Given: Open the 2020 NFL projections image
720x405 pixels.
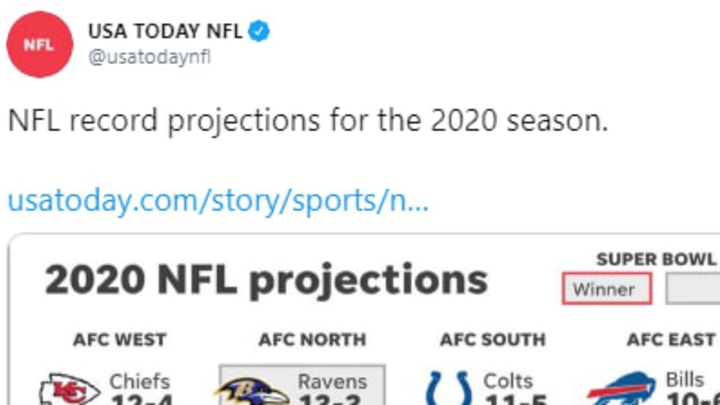Looking at the screenshot, I should [364, 320].
